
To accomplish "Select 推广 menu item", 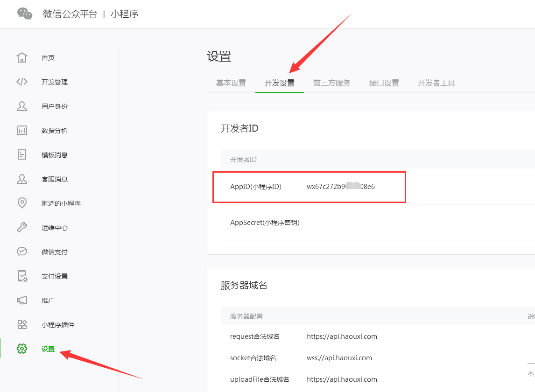I will coord(48,300).
